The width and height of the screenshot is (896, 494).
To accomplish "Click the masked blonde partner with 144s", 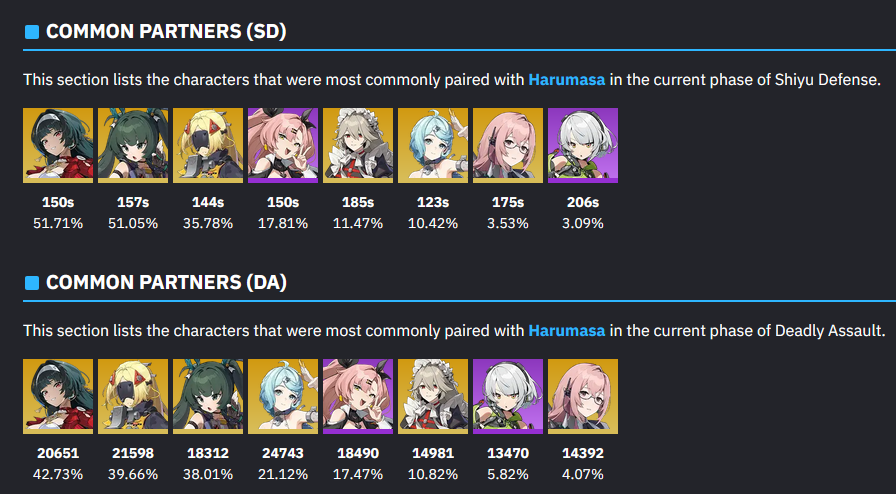I will 208,145.
